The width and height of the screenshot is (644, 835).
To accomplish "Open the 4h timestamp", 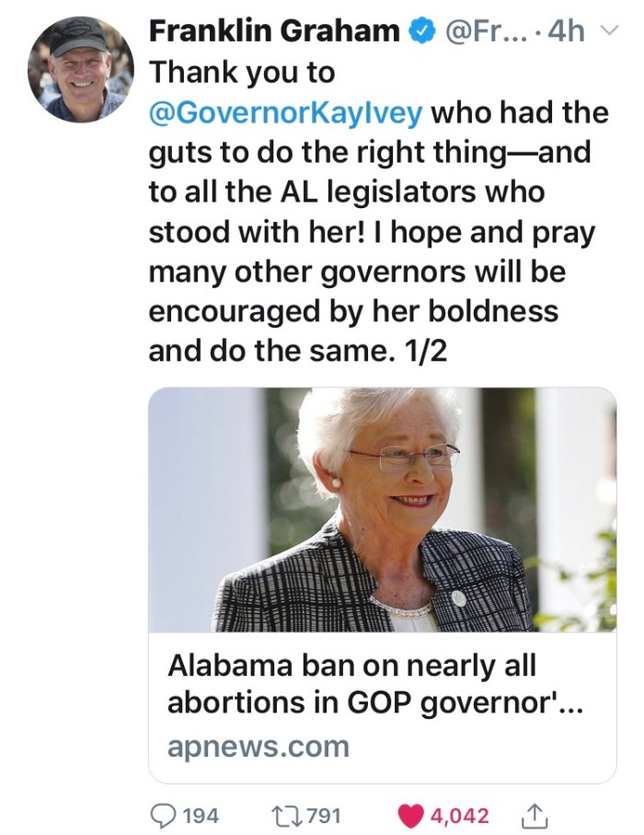I will tap(566, 31).
